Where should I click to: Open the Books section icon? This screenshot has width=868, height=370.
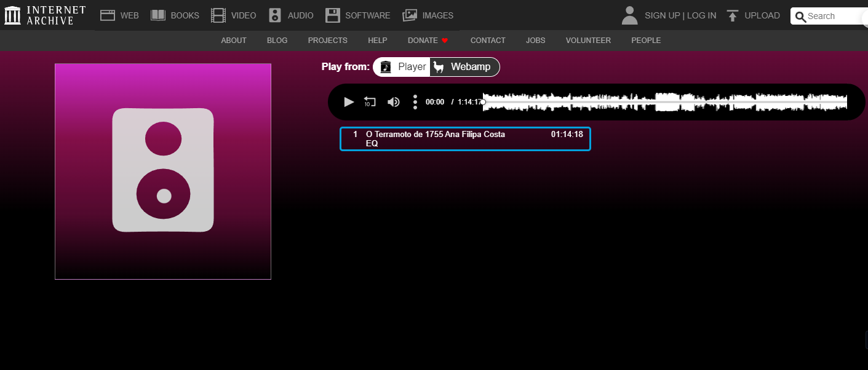tap(158, 15)
